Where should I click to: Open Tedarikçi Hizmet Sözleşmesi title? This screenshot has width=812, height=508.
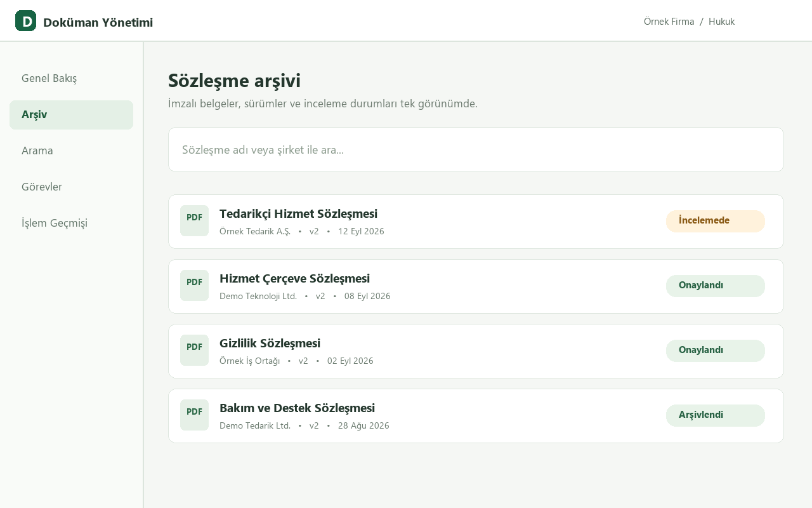coord(298,214)
